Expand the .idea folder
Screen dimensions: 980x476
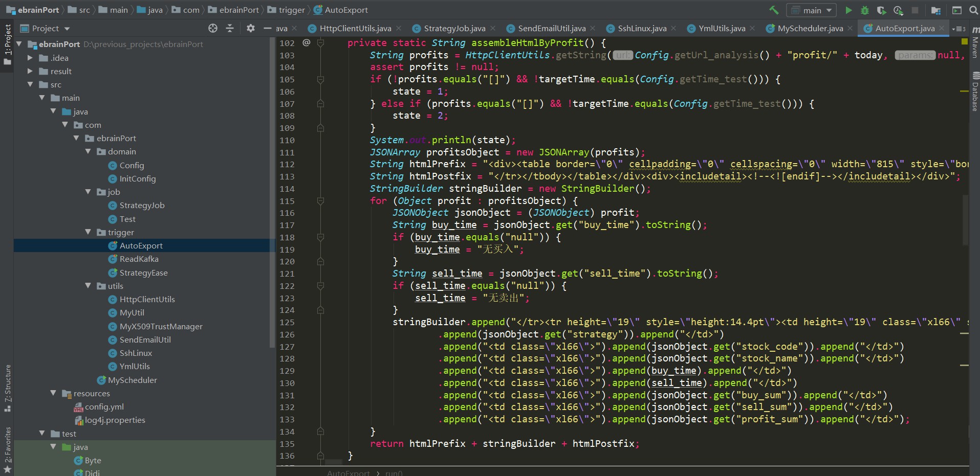pyautogui.click(x=30, y=58)
